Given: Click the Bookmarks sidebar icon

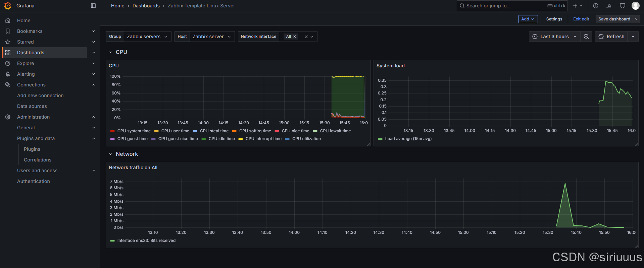Looking at the screenshot, I should [x=8, y=31].
